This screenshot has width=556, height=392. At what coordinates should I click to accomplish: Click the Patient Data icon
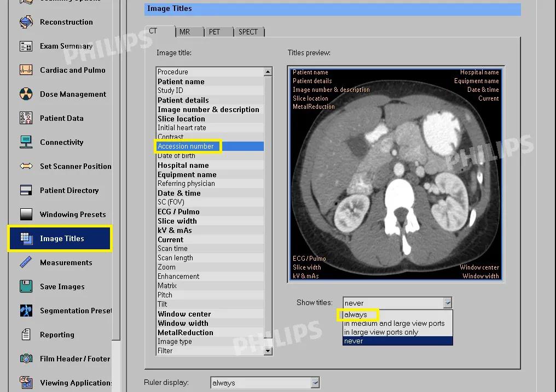pos(26,119)
